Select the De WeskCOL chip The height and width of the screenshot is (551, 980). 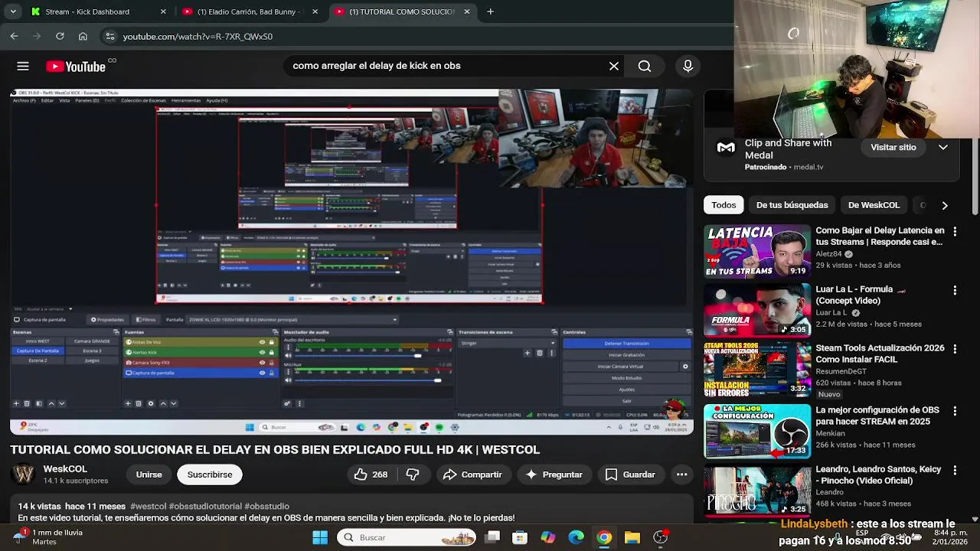[x=874, y=205]
